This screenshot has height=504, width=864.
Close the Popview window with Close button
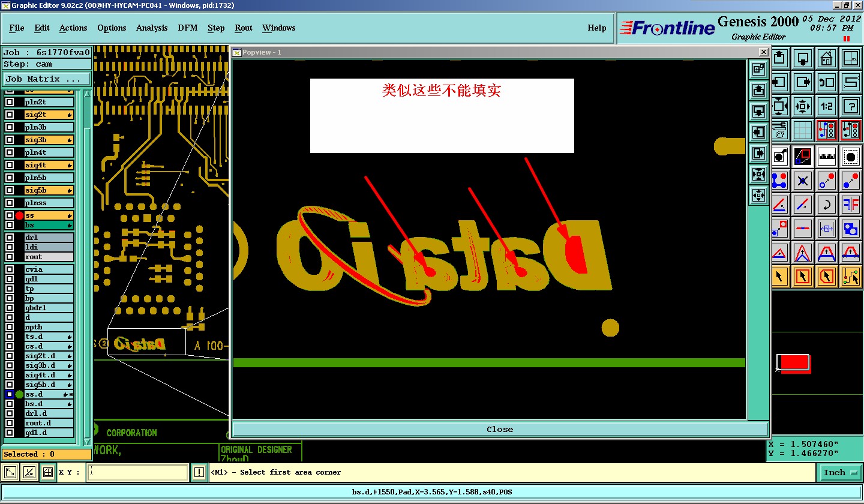click(x=500, y=429)
